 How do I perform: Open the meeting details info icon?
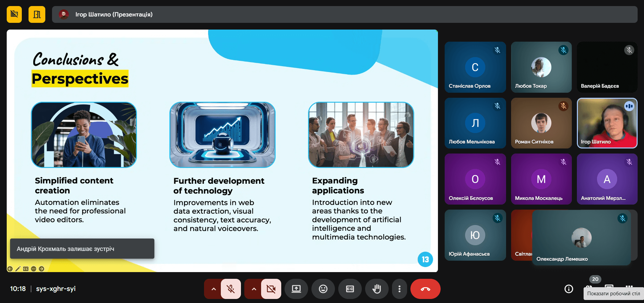coord(568,289)
